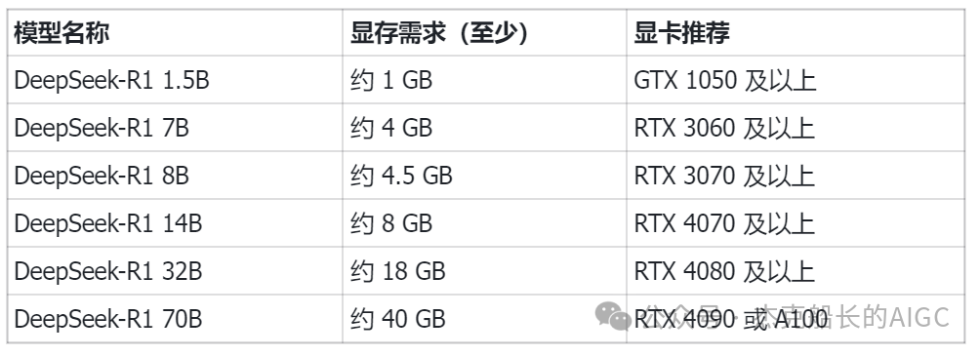Select the 约 40 GB cell
This screenshot has width=980, height=356.
[484, 319]
